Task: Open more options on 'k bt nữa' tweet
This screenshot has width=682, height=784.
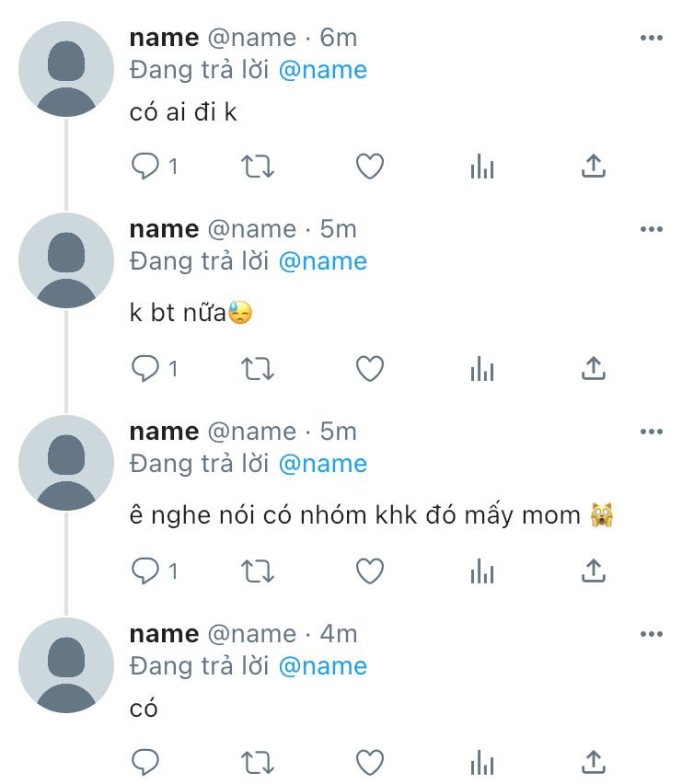Action: click(x=651, y=229)
